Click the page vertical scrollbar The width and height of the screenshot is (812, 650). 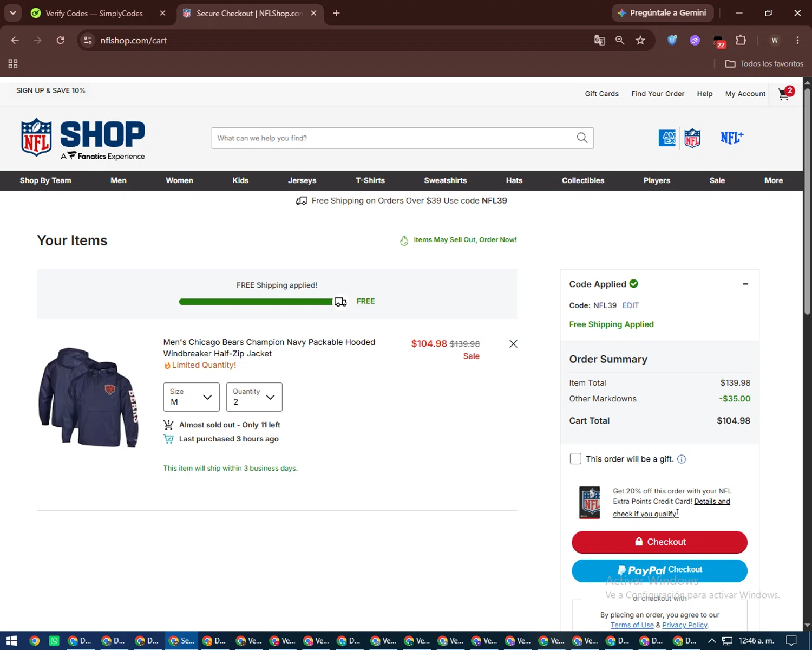[807, 200]
